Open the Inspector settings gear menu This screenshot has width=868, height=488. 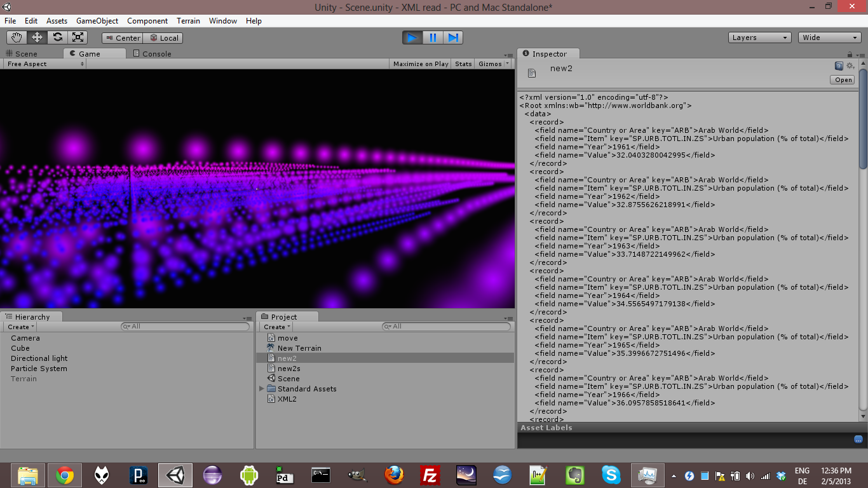click(x=850, y=65)
